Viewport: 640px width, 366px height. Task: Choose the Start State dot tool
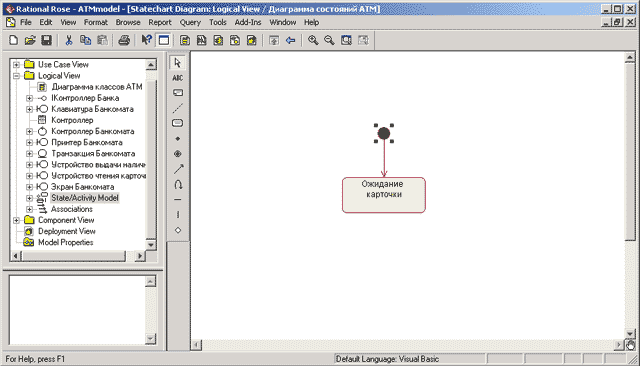point(178,139)
